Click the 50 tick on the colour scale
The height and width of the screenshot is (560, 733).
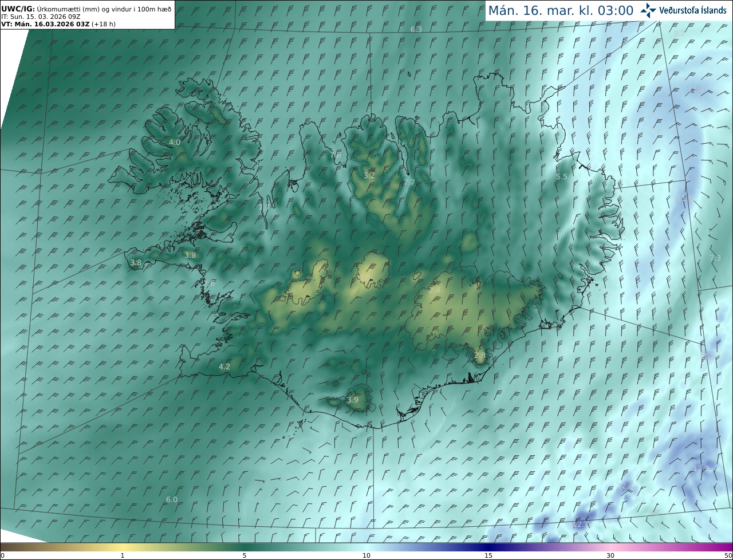tap(728, 555)
